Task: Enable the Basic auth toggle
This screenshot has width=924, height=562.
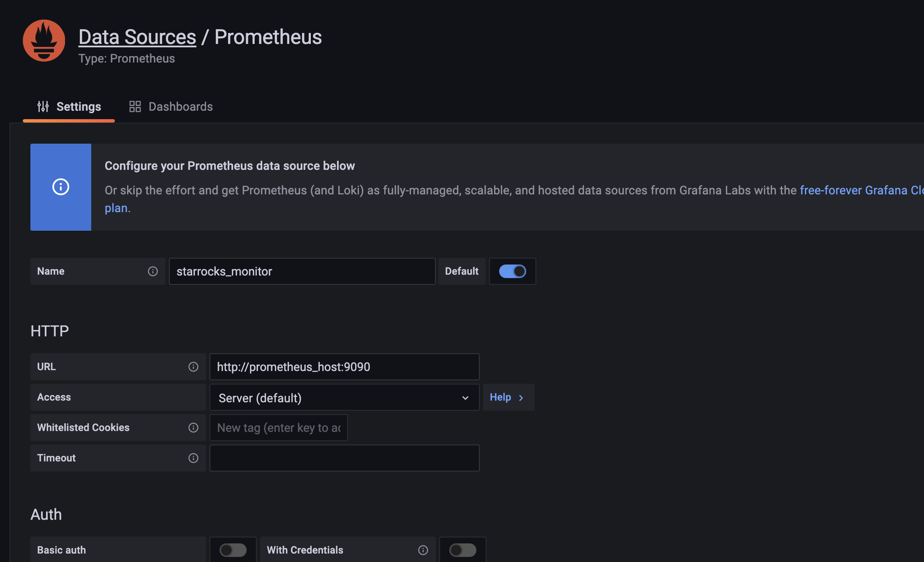Action: (x=233, y=550)
